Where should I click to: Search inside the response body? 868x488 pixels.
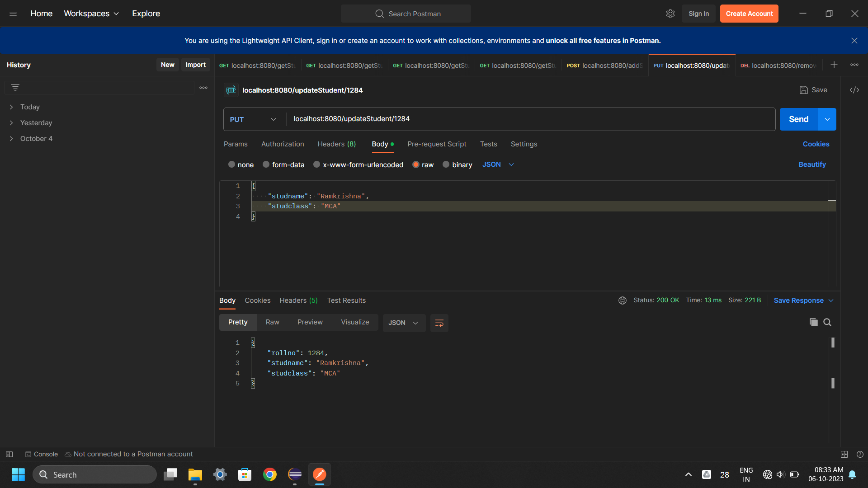coord(827,322)
